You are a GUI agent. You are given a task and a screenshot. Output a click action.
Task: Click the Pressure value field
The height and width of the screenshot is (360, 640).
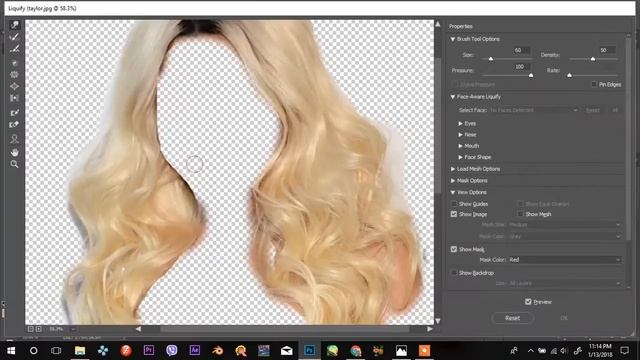click(x=522, y=67)
